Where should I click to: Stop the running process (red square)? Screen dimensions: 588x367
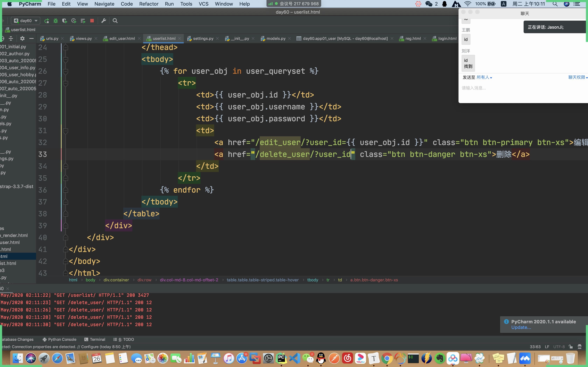click(92, 21)
